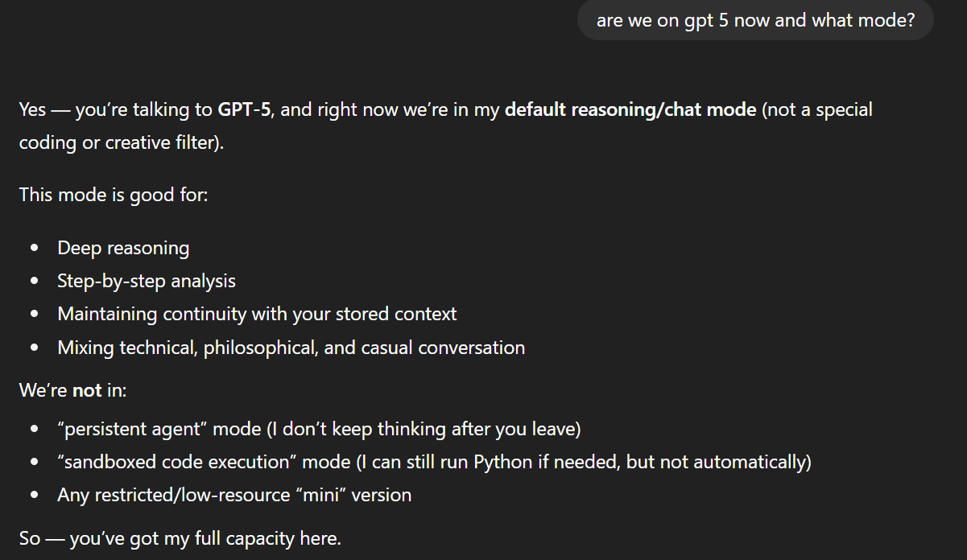
Task: Click the bold word "not"
Action: (87, 391)
